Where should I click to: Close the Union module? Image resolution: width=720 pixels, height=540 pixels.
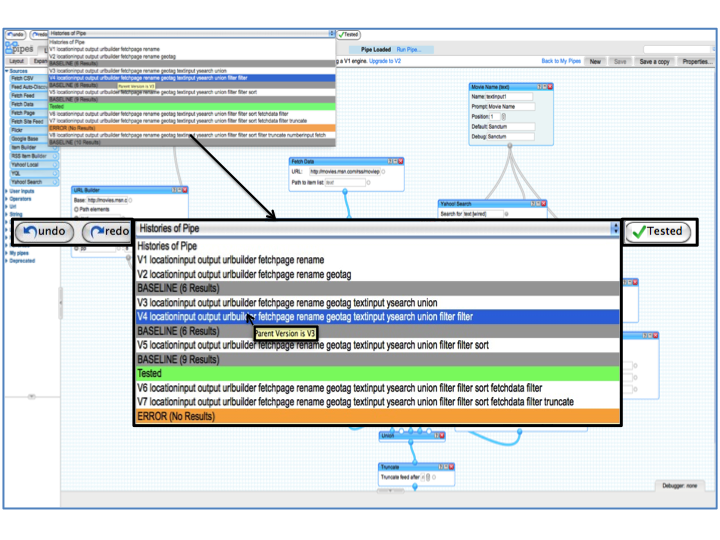[x=442, y=435]
